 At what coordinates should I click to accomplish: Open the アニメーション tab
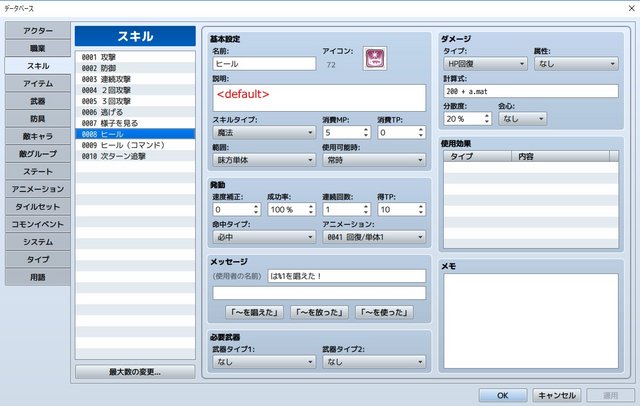pyautogui.click(x=38, y=189)
